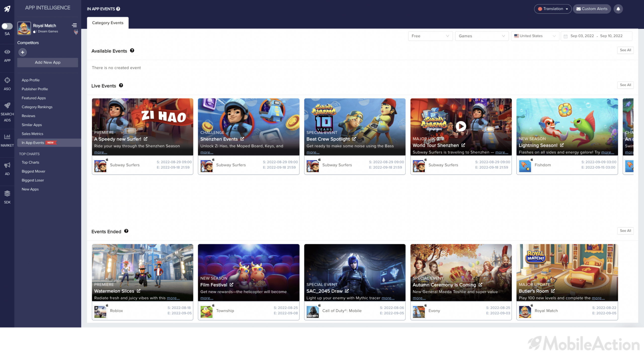Open the Market chart section

coord(7,140)
